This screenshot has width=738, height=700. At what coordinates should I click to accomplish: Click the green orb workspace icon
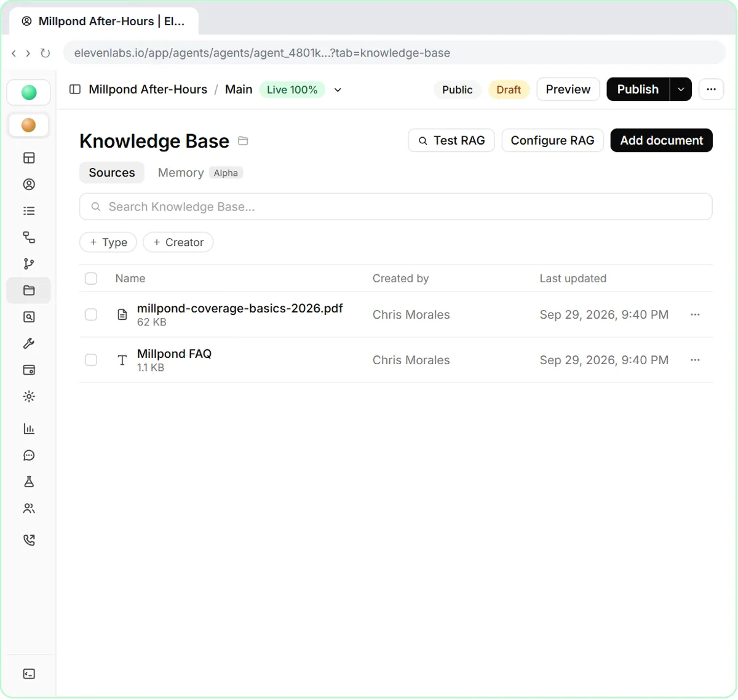point(29,92)
